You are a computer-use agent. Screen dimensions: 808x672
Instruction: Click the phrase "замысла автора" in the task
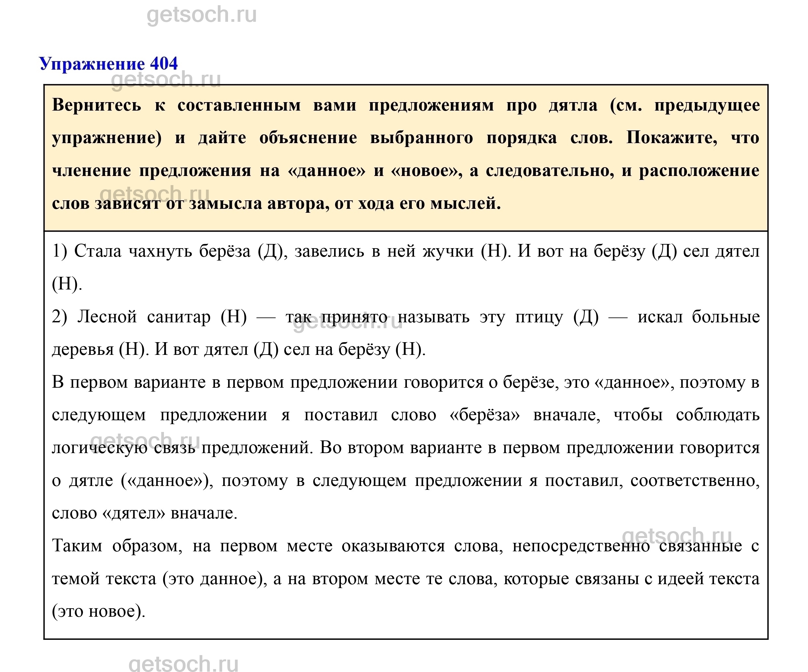[259, 204]
